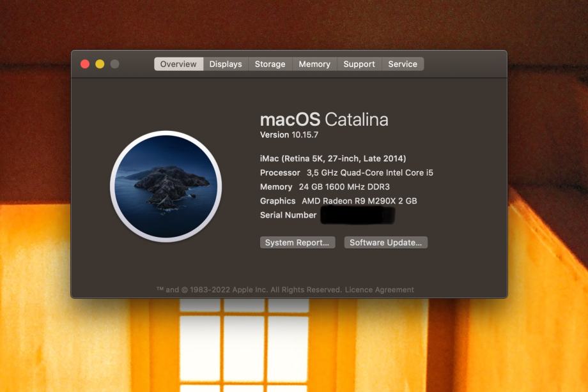
Task: Select the iMac (Retina 5K, 27-inch, Late 2014) line
Action: click(333, 158)
